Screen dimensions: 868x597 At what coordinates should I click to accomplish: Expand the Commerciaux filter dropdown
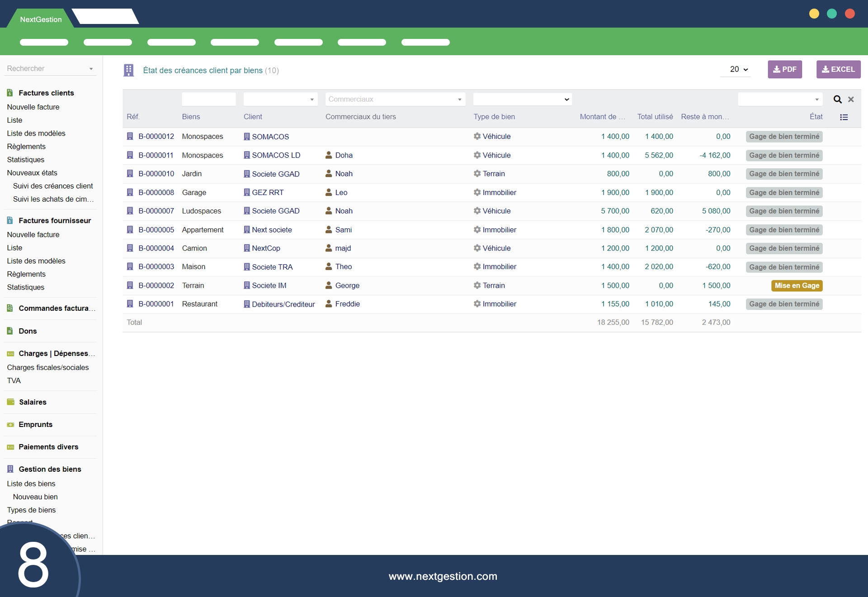click(x=395, y=99)
